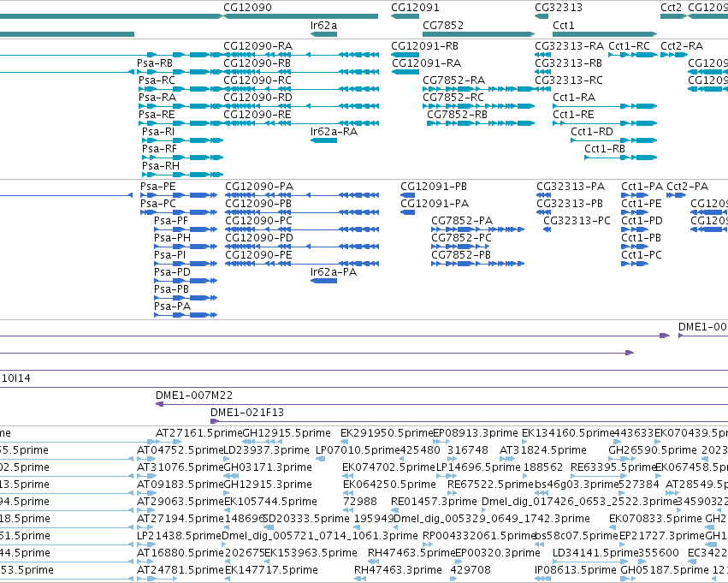Click protein CG32313-PC
Screen dimensions: 728x583
click(577, 221)
